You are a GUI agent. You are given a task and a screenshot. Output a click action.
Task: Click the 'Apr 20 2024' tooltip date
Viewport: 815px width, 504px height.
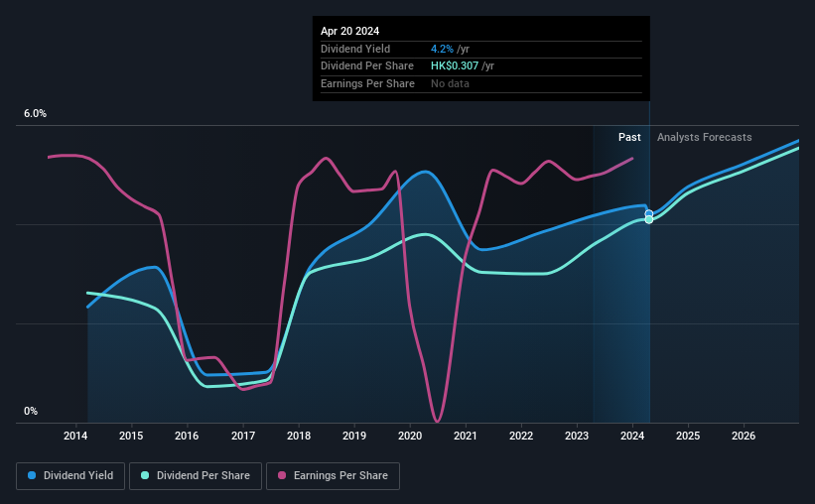tap(349, 31)
